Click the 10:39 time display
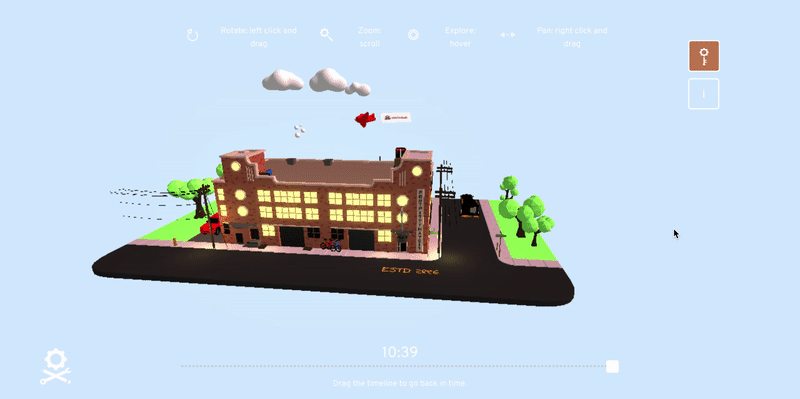This screenshot has width=800, height=399. (x=399, y=352)
